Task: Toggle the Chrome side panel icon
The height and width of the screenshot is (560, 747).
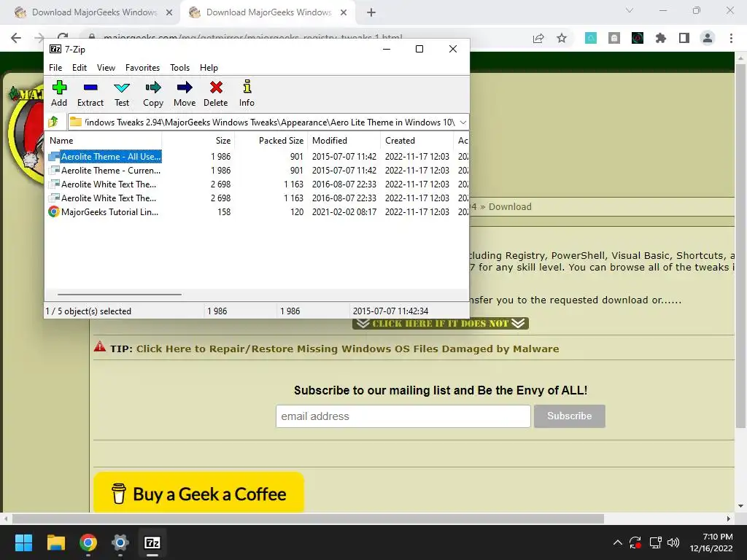Action: click(x=684, y=38)
